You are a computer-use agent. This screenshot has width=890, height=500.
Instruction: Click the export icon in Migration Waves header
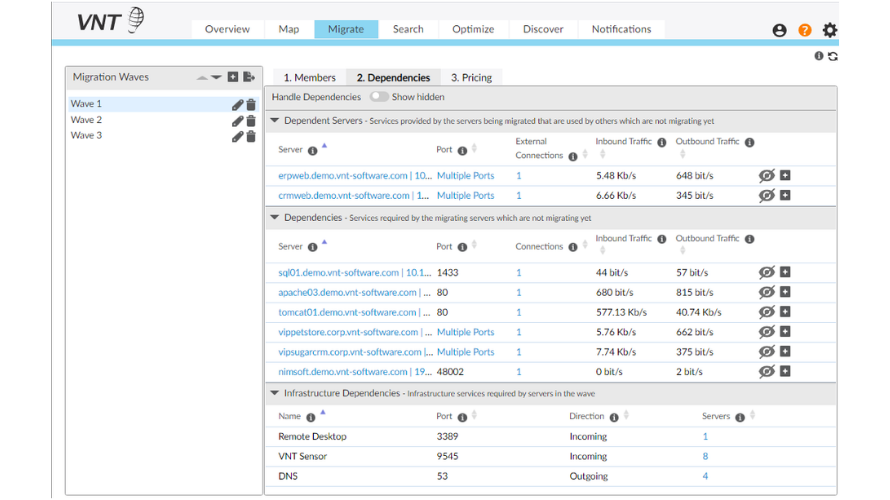tap(249, 77)
